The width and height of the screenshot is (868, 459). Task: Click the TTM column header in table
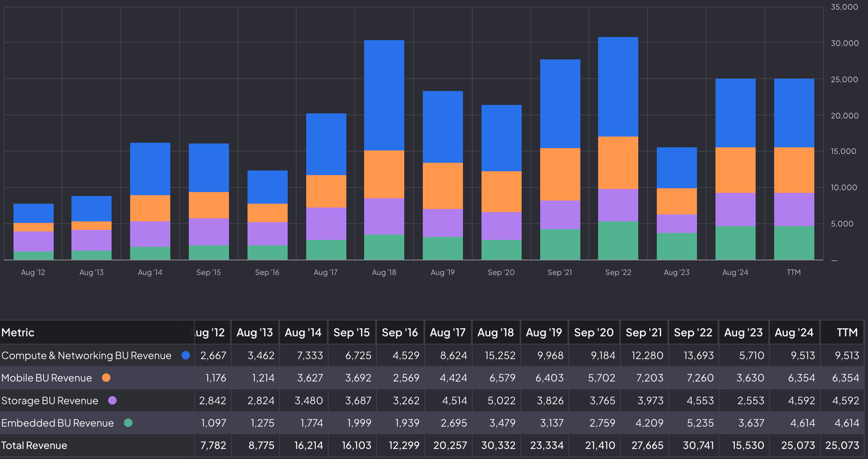(x=847, y=332)
